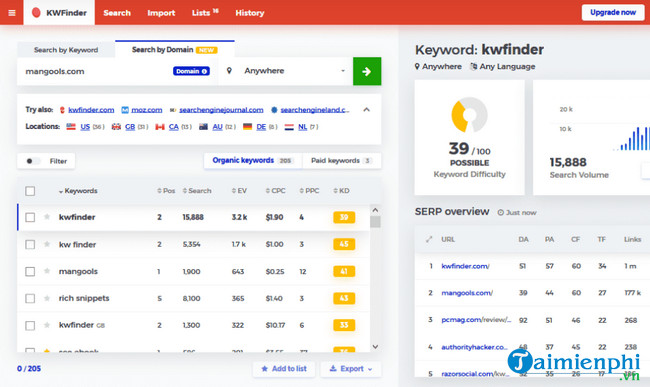Click the US flag icon
650x387 pixels.
(71, 126)
